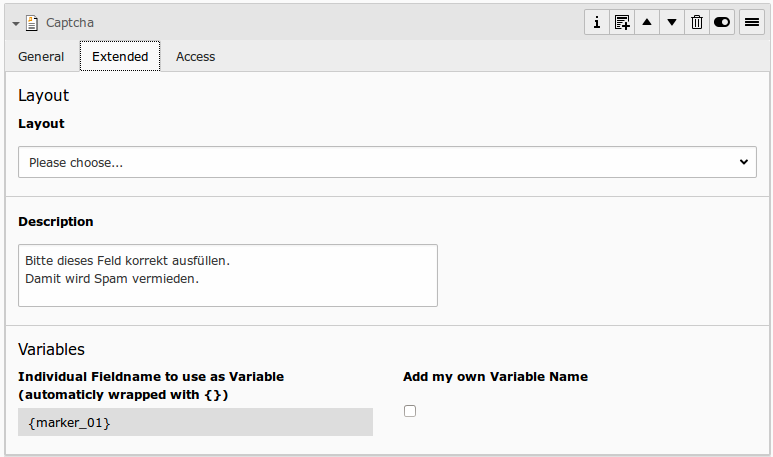Click the bold Description field label

click(x=56, y=222)
